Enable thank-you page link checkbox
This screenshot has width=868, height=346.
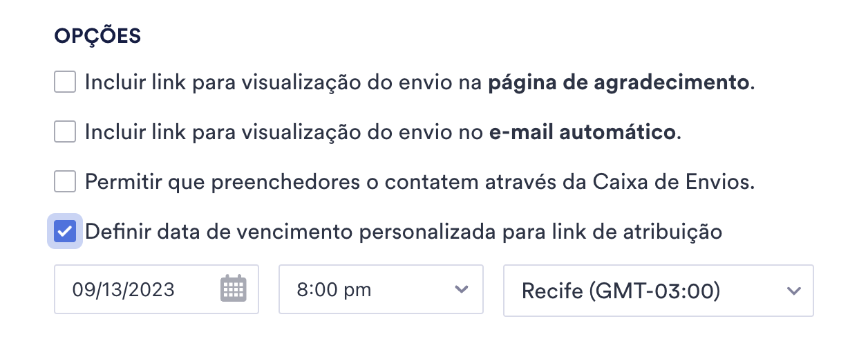[65, 83]
